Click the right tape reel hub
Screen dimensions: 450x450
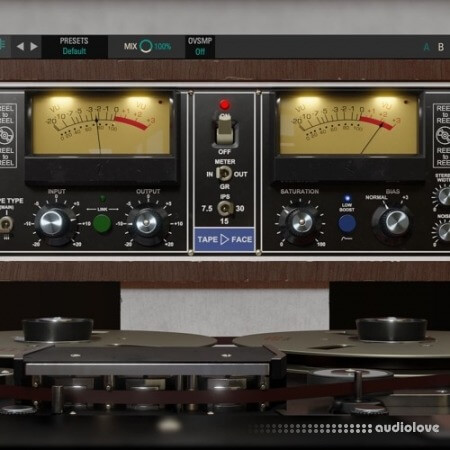tap(391, 329)
